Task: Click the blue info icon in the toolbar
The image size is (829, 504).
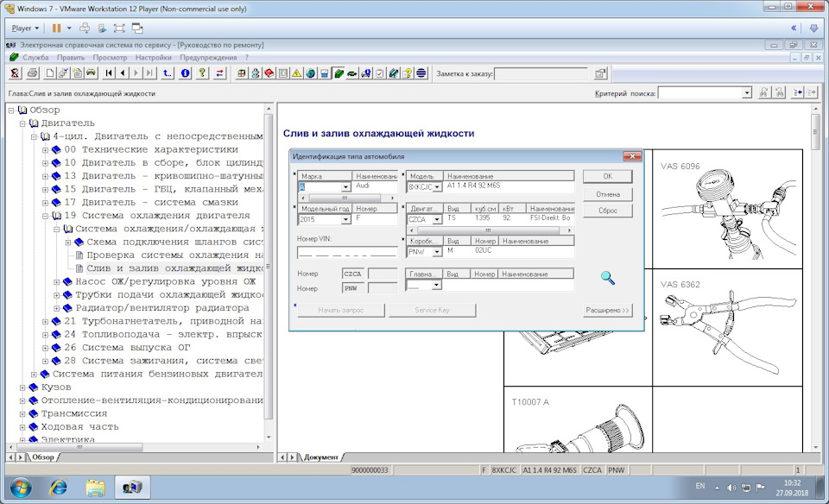Action: pyautogui.click(x=185, y=73)
